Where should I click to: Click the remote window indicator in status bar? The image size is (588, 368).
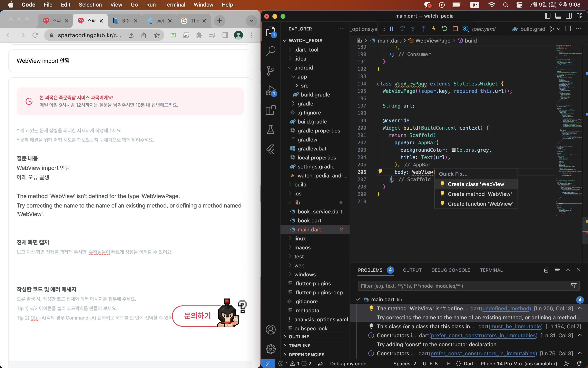[268, 363]
